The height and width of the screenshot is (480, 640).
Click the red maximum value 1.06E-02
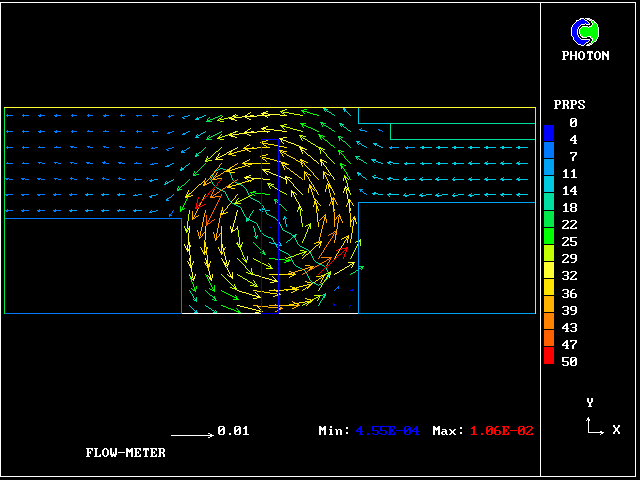[x=501, y=431]
